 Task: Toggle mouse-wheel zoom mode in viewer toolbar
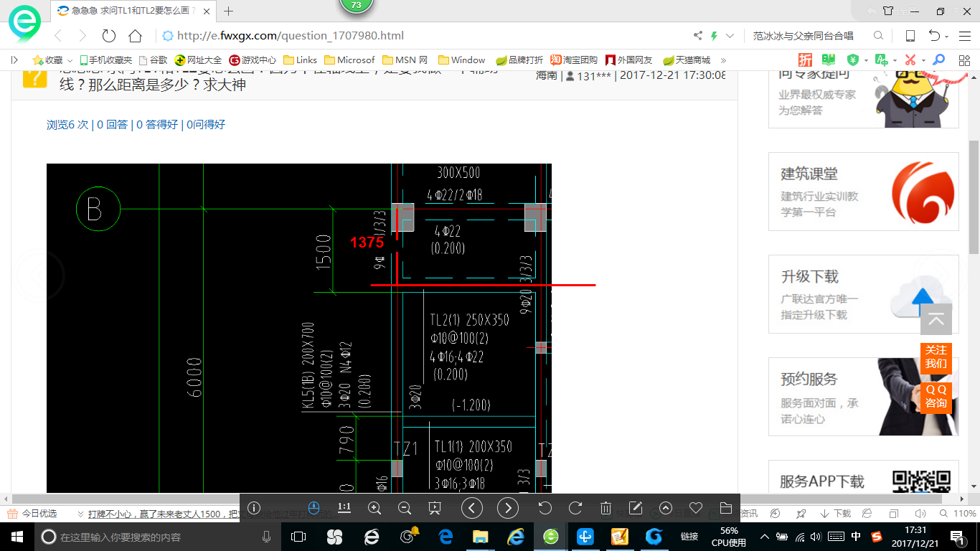tap(314, 508)
